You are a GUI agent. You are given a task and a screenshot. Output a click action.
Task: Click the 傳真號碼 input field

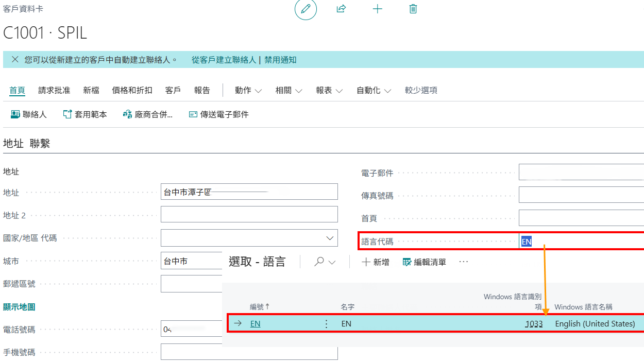[x=581, y=195]
